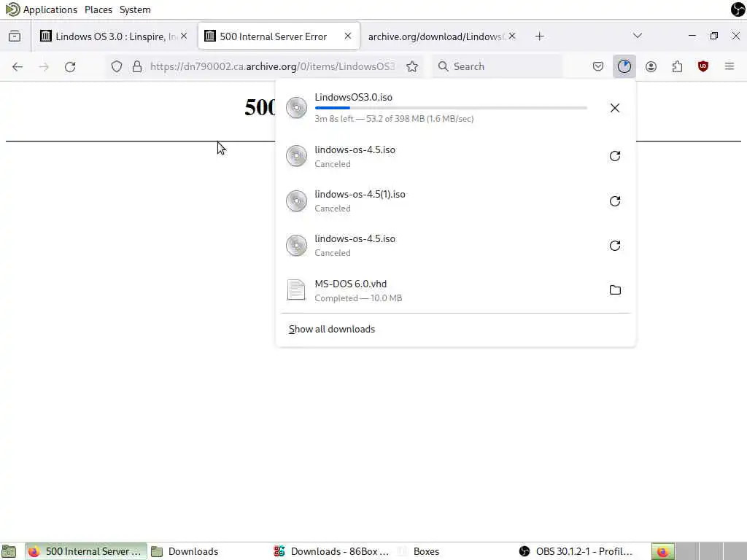Click the 500 Internal Server taskbar button
Image resolution: width=747 pixels, height=560 pixels.
point(86,551)
